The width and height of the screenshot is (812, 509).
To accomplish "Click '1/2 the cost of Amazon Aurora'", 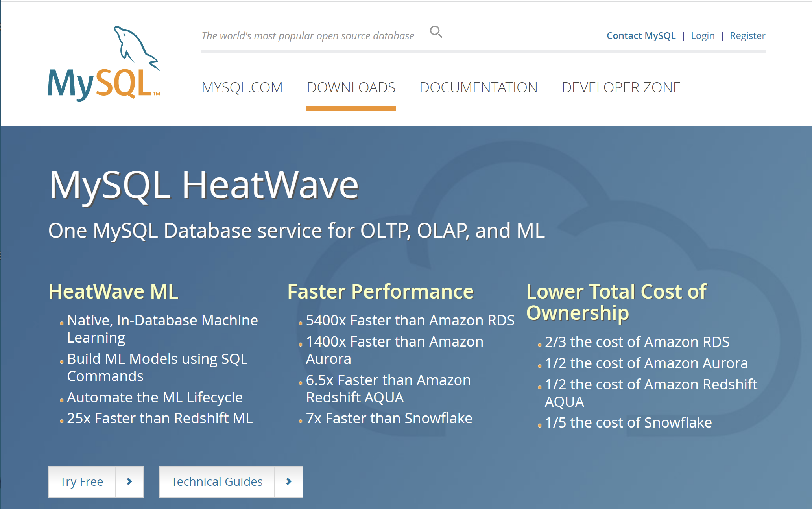I will 646,363.
